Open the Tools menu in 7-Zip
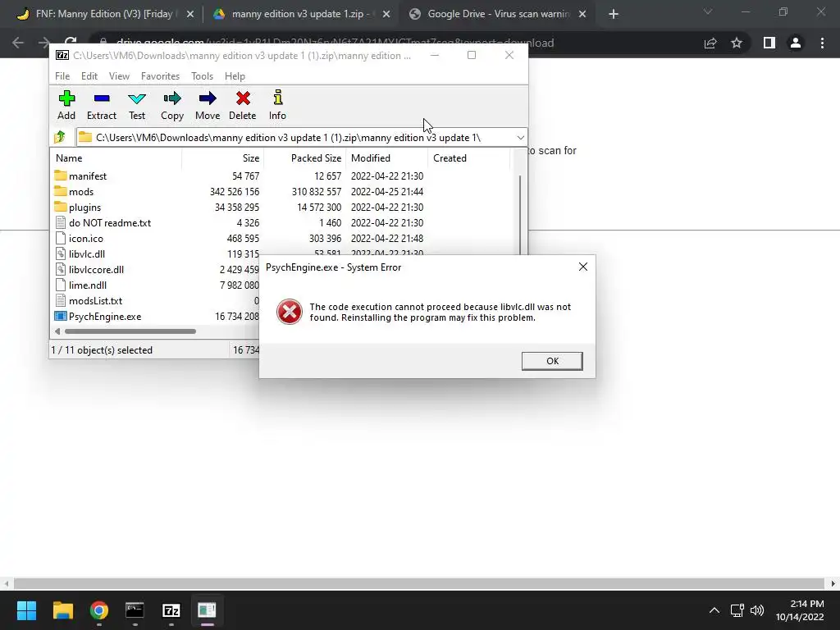 tap(202, 76)
